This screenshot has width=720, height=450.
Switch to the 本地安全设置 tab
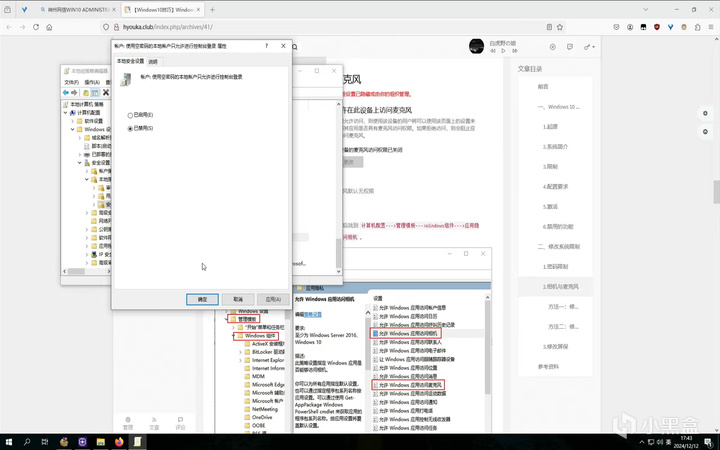tap(130, 61)
